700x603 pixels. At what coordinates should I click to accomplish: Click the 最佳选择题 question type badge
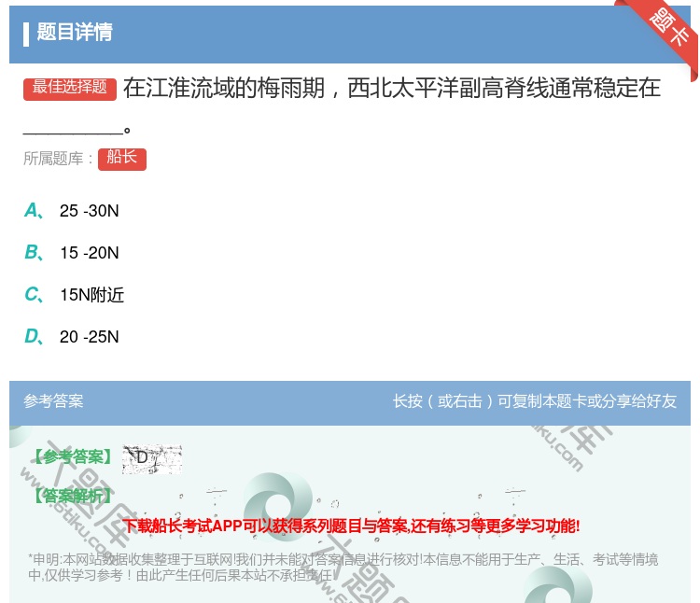coord(70,89)
